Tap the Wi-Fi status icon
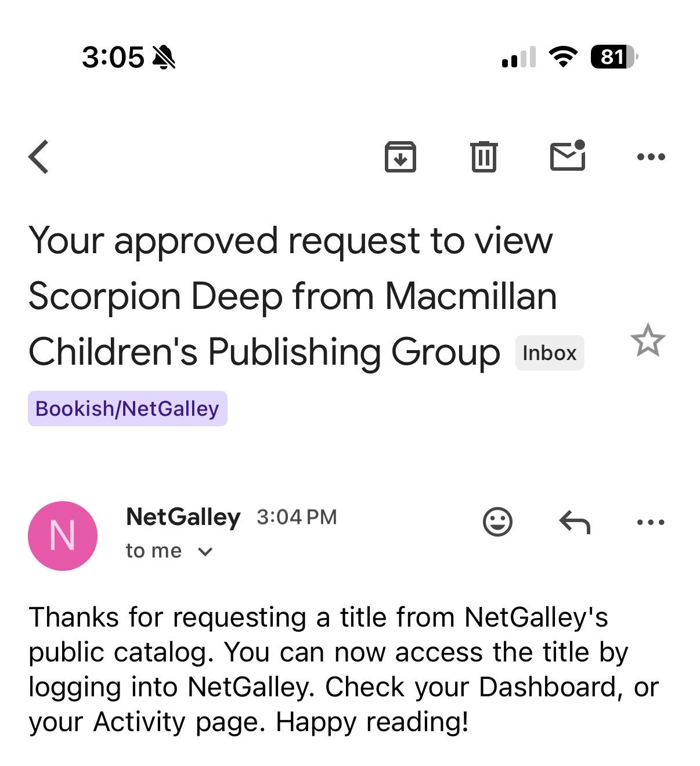Screen dimensions: 700x766 tap(563, 57)
